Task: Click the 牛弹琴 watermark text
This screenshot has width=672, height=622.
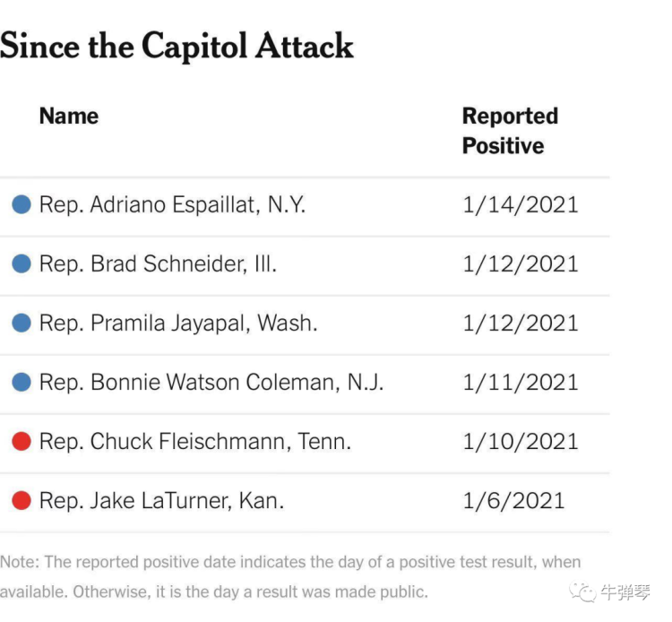Action: 626,592
